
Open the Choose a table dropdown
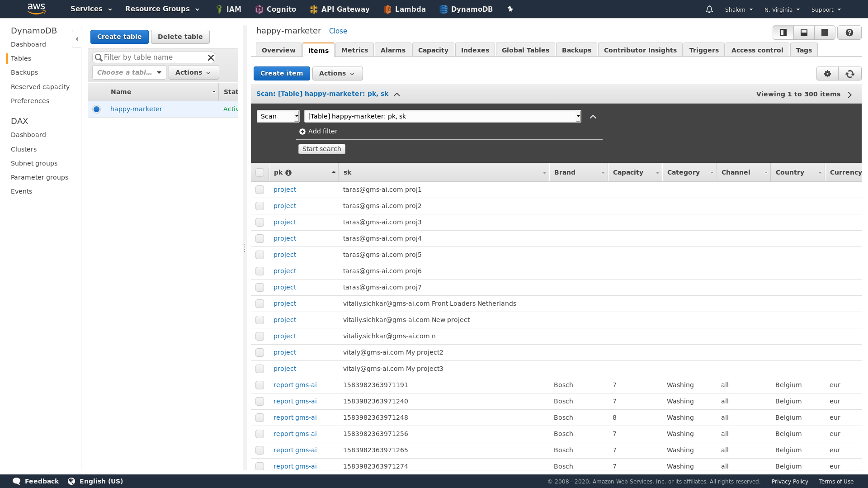[129, 72]
